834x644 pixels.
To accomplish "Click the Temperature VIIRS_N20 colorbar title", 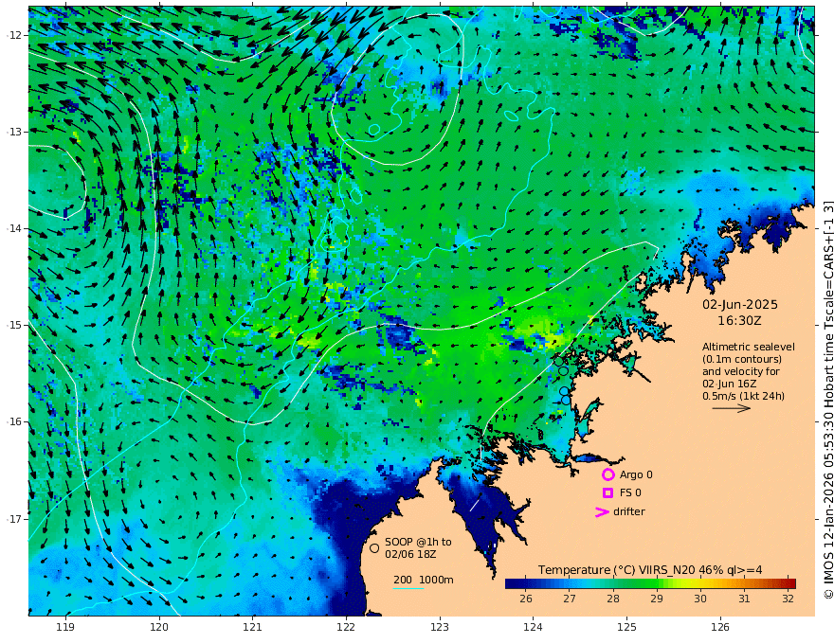I will [650, 570].
